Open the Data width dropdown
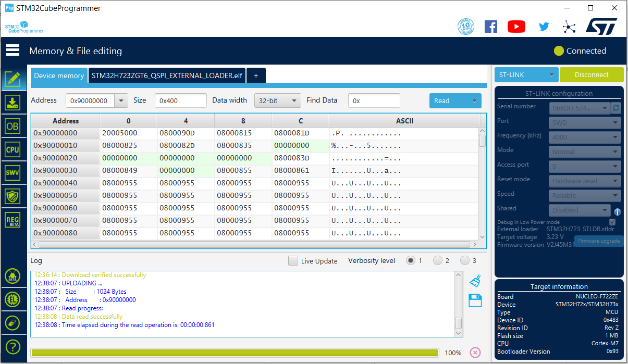This screenshot has height=364, width=628. click(x=277, y=101)
